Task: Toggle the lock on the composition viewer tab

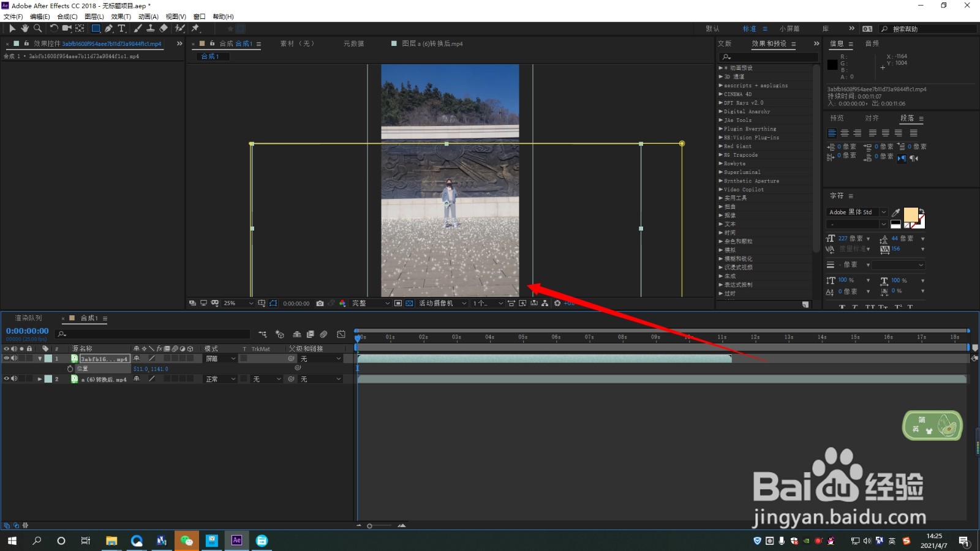Action: point(212,43)
